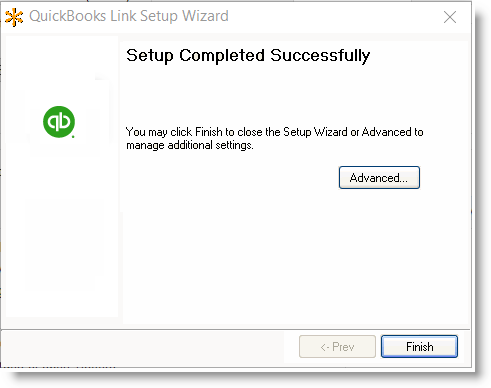Click the empty content area beneath Advanced button

click(295, 257)
